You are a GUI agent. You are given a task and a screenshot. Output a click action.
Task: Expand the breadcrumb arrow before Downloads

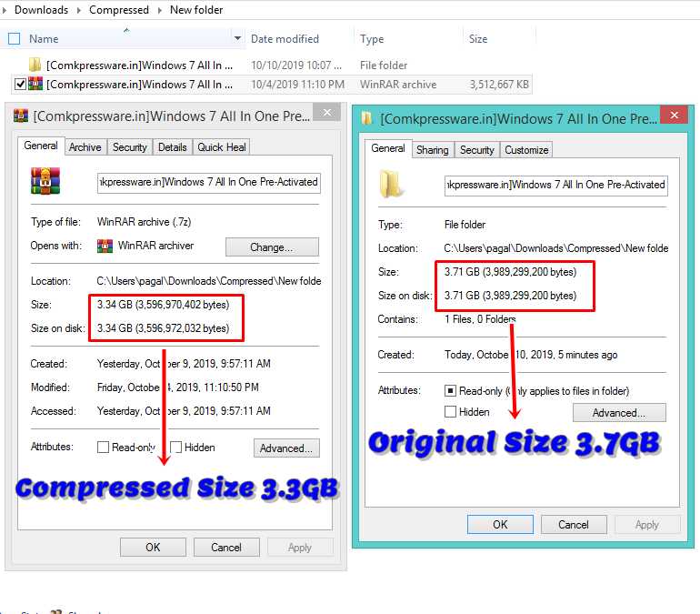(x=5, y=10)
